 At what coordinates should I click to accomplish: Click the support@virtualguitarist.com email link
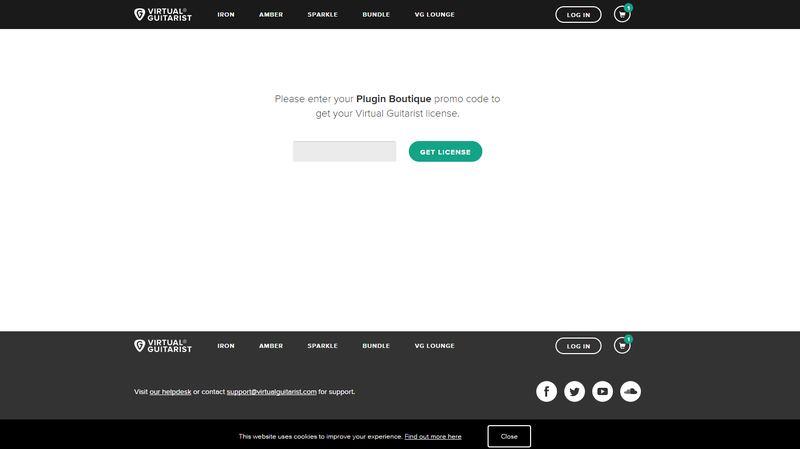pos(271,392)
